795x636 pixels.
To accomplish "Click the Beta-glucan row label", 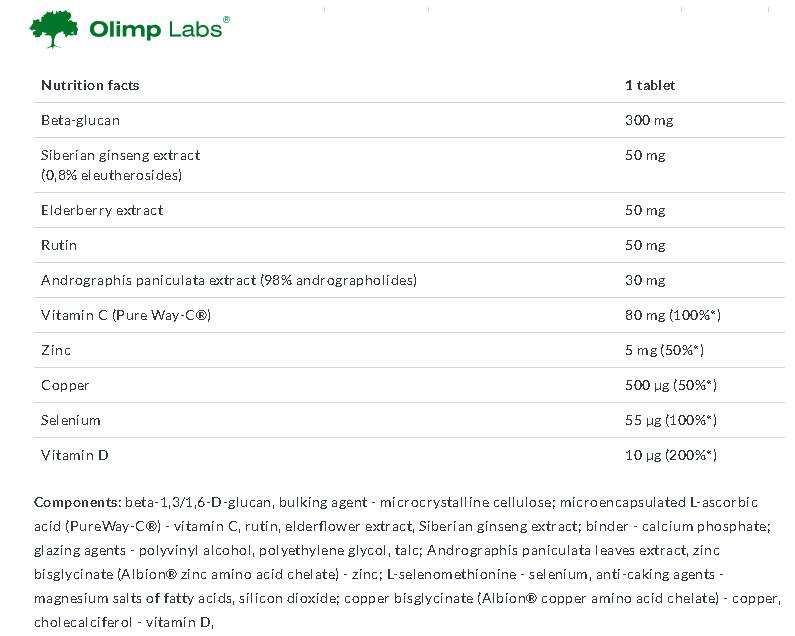I will 80,120.
